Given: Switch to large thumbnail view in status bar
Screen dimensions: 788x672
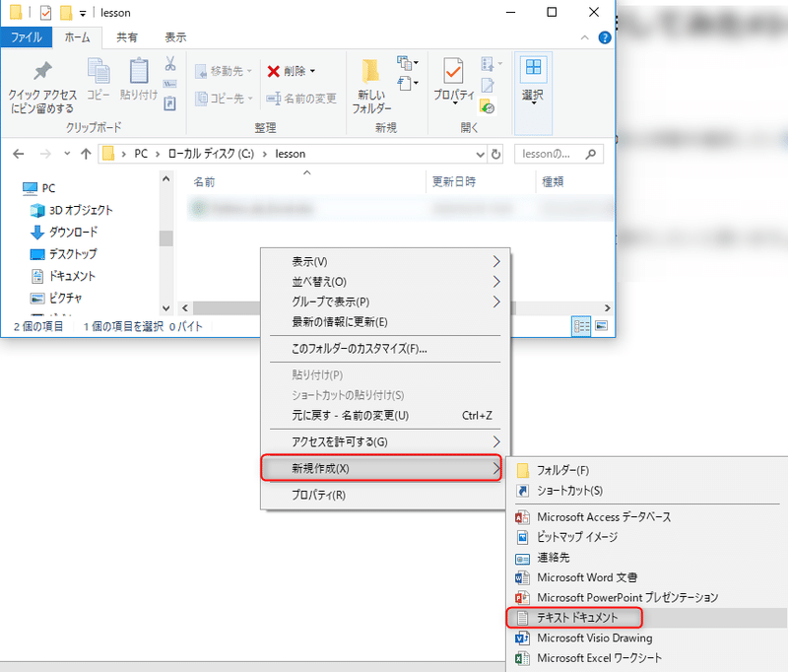Looking at the screenshot, I should [601, 325].
